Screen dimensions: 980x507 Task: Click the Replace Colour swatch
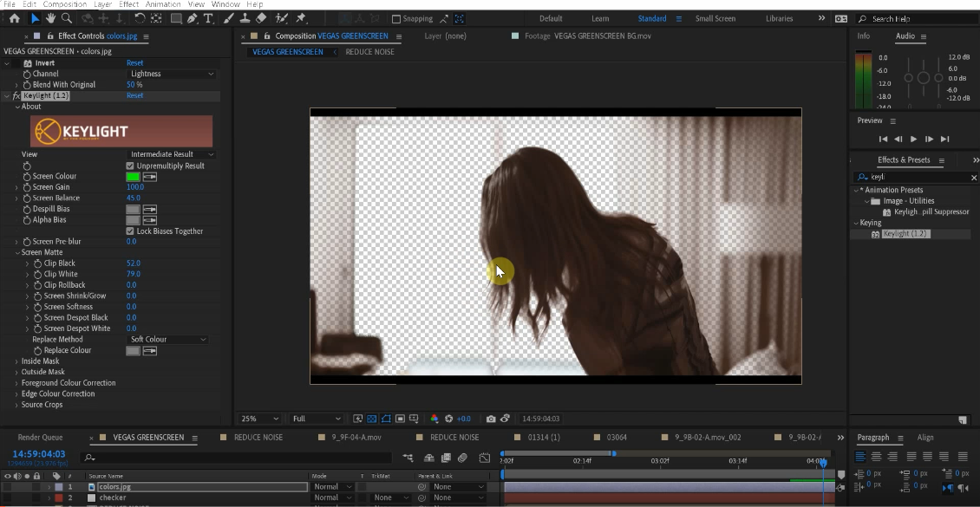click(134, 351)
